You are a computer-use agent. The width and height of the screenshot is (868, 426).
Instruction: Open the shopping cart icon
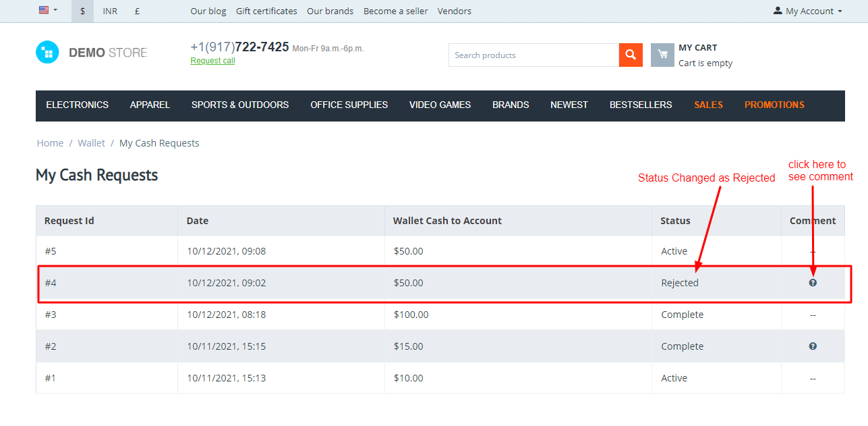(662, 55)
